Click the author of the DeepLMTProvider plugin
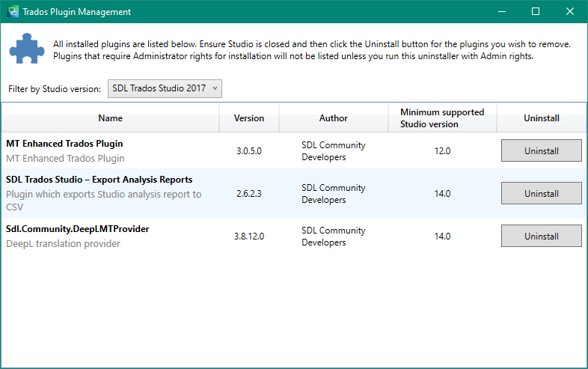 tap(334, 236)
